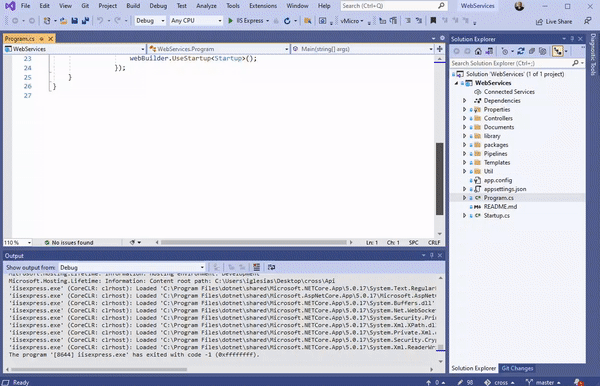Click the Show All Files icon in Solution Explorer
The image size is (600, 386).
pos(542,51)
